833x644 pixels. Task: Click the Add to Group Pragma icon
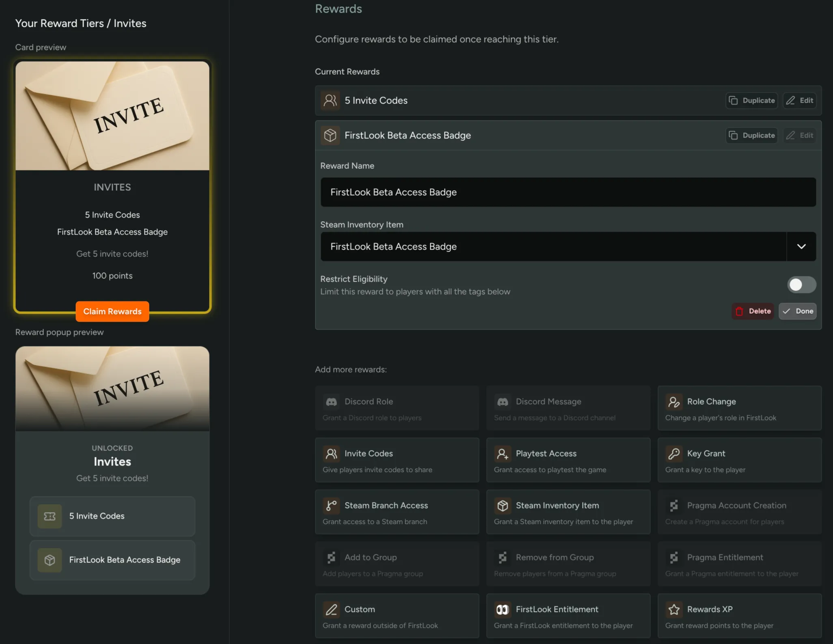point(331,558)
